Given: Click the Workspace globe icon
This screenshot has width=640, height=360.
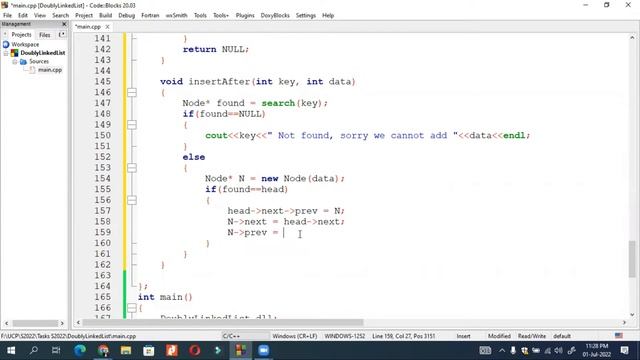Looking at the screenshot, I should (x=6, y=44).
